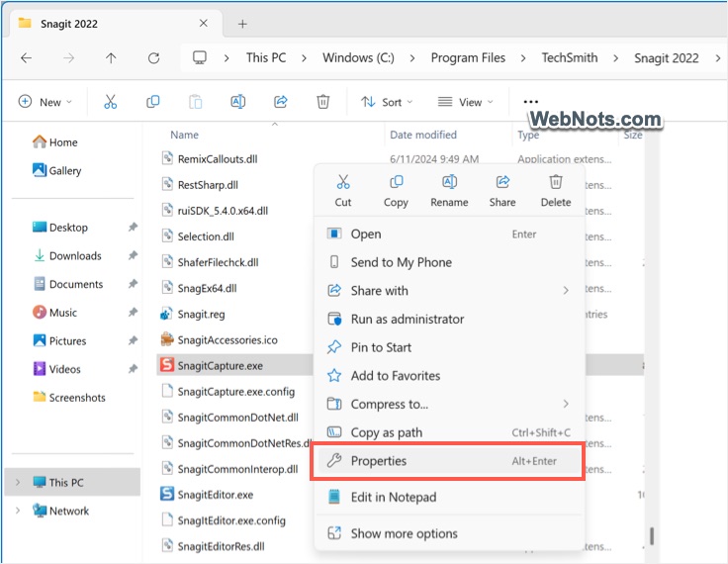The height and width of the screenshot is (564, 728).
Task: Click the Paste icon in the toolbar
Action: [196, 102]
